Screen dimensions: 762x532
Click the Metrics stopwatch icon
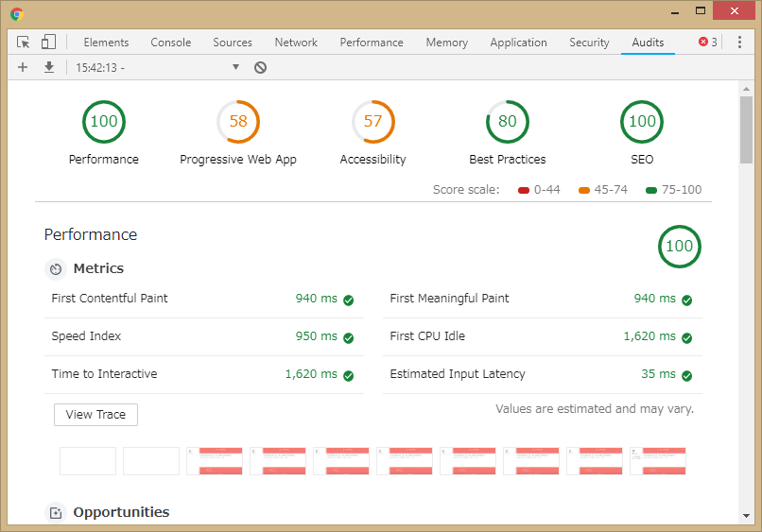click(56, 269)
